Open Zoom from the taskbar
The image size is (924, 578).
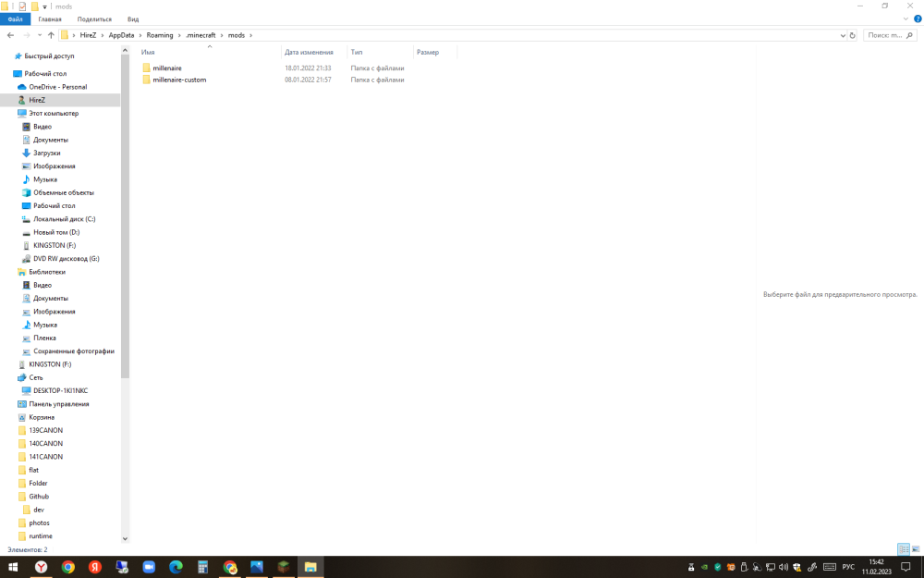click(149, 568)
